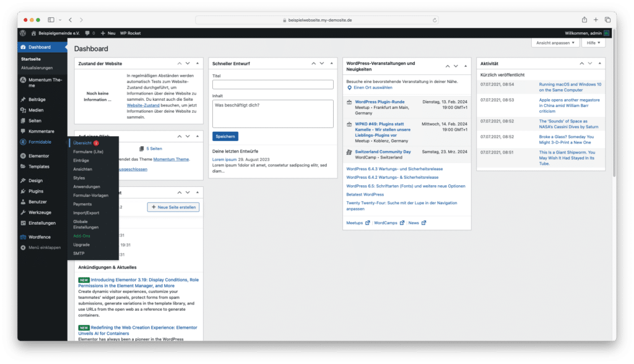Viewport: 634px width, 364px height.
Task: Click the Design brush icon in sidebar
Action: tap(23, 180)
